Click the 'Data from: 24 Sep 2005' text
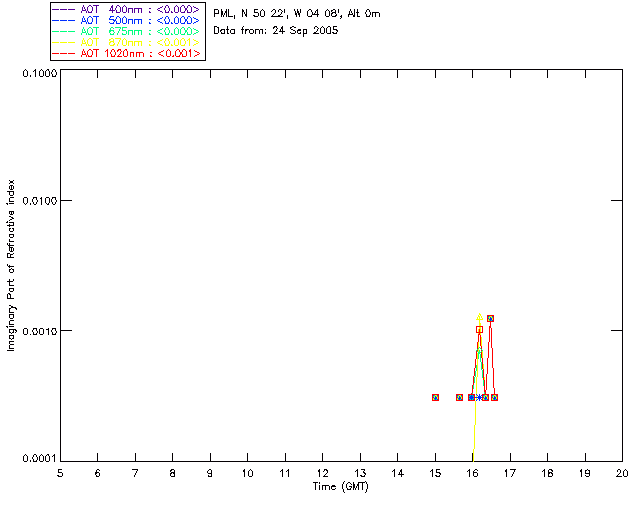 (276, 31)
